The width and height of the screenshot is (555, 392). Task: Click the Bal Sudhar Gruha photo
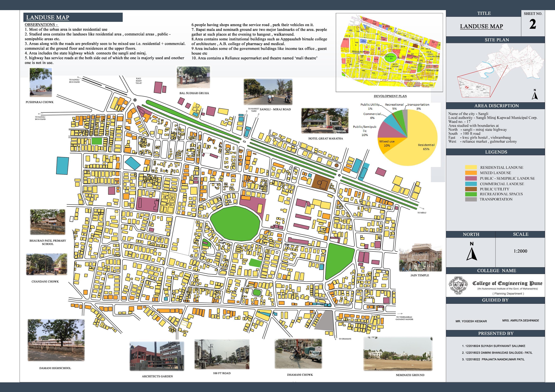193,77
